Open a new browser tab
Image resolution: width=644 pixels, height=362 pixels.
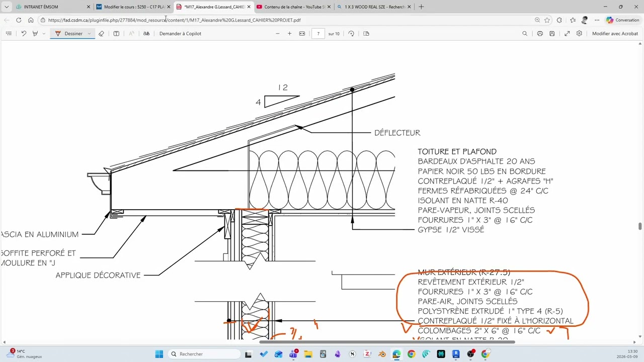click(421, 7)
